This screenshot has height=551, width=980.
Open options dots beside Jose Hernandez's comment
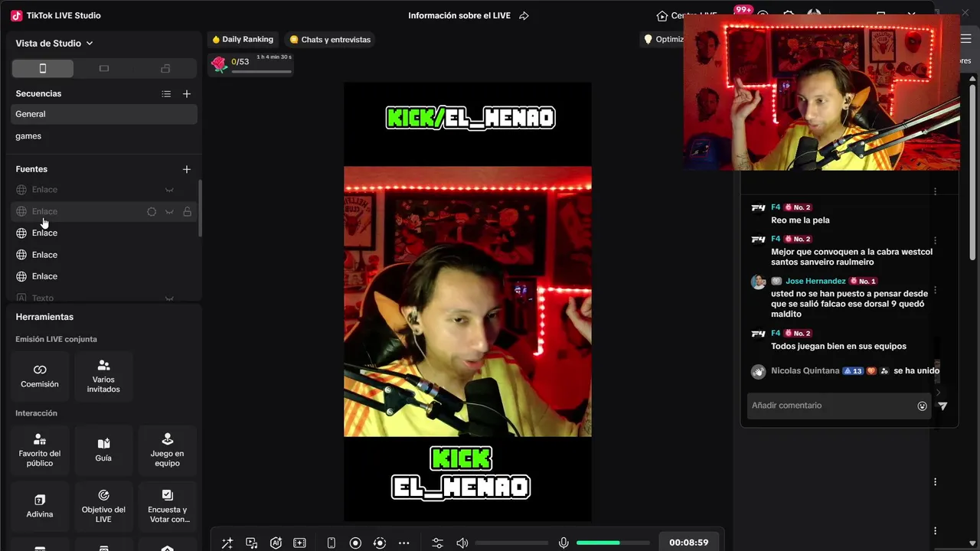coord(936,291)
